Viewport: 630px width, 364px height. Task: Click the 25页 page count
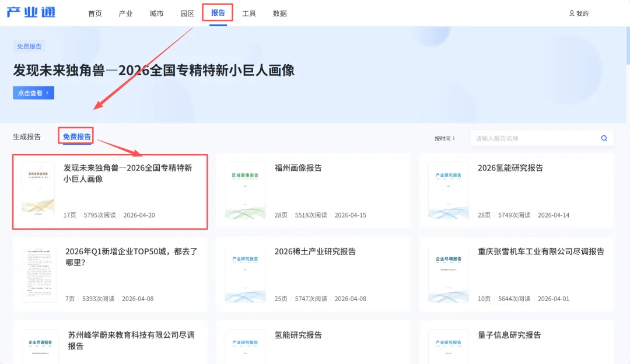coord(281,299)
